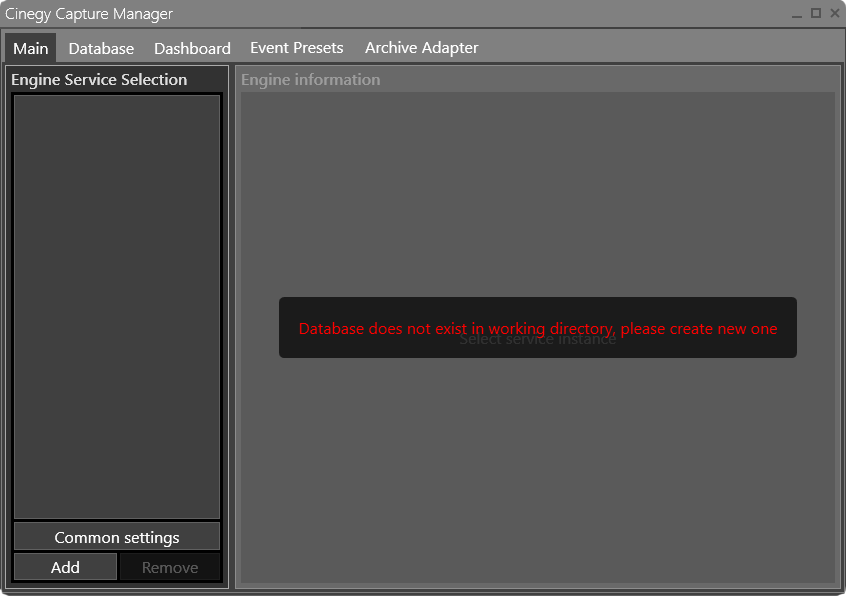The image size is (846, 596).
Task: Click the empty engine service list
Action: coord(117,306)
